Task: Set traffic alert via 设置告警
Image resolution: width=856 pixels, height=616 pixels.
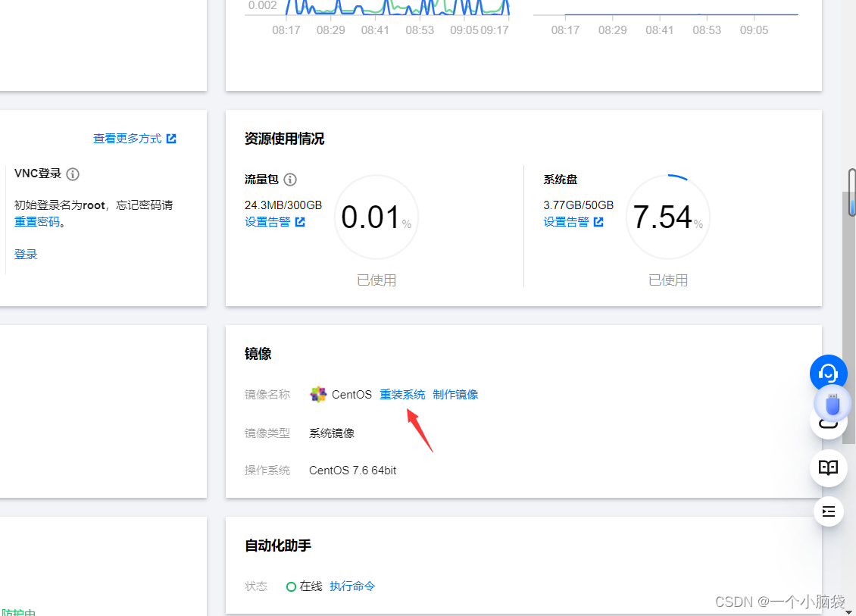Action: point(269,221)
